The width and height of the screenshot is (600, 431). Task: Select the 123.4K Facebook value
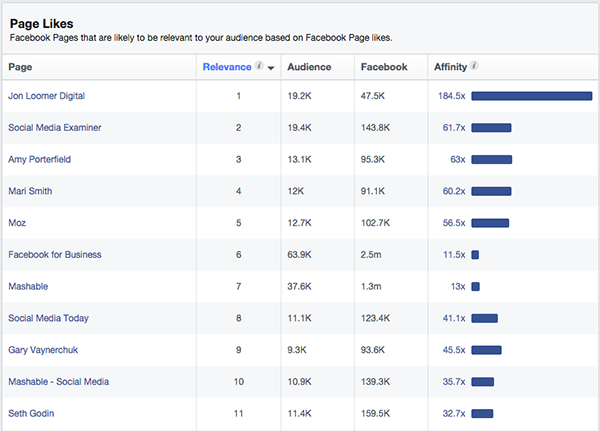[x=375, y=318]
